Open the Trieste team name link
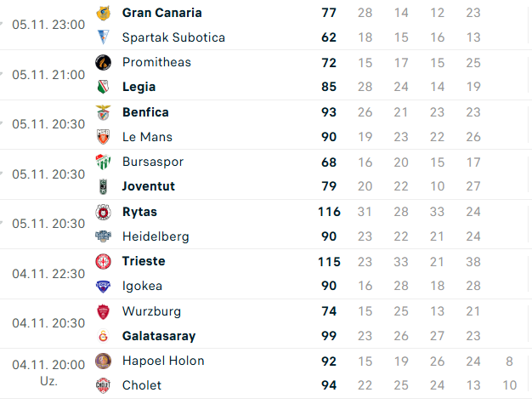This screenshot has width=532, height=404. pos(144,261)
